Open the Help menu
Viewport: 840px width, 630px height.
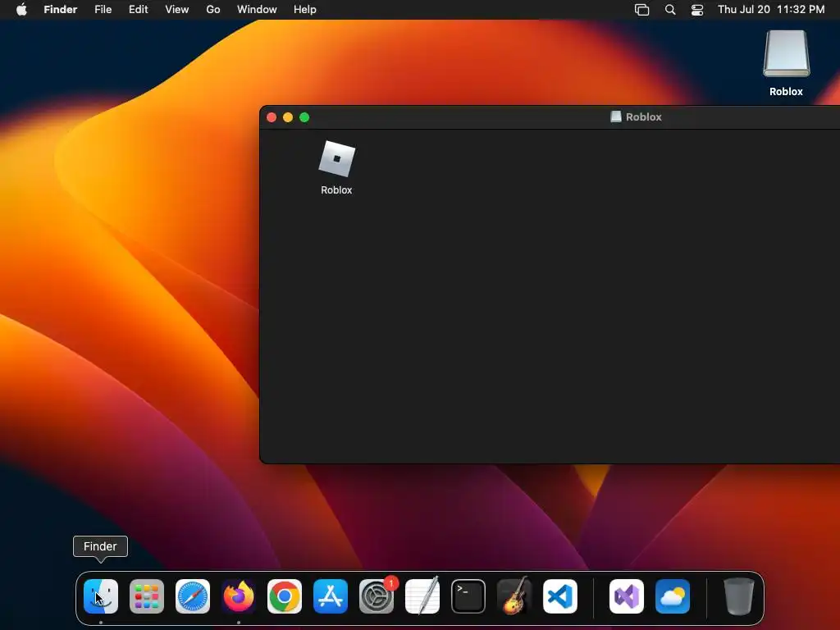click(x=305, y=10)
